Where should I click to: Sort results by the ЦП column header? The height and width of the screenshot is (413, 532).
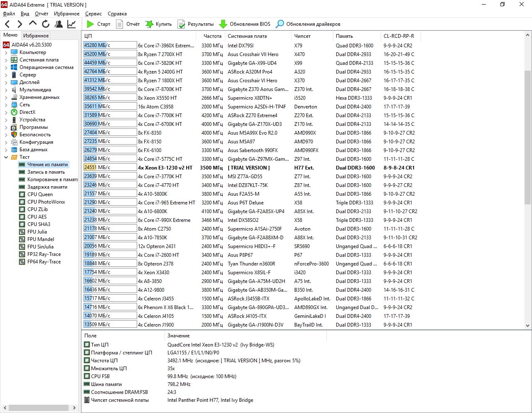[139, 36]
